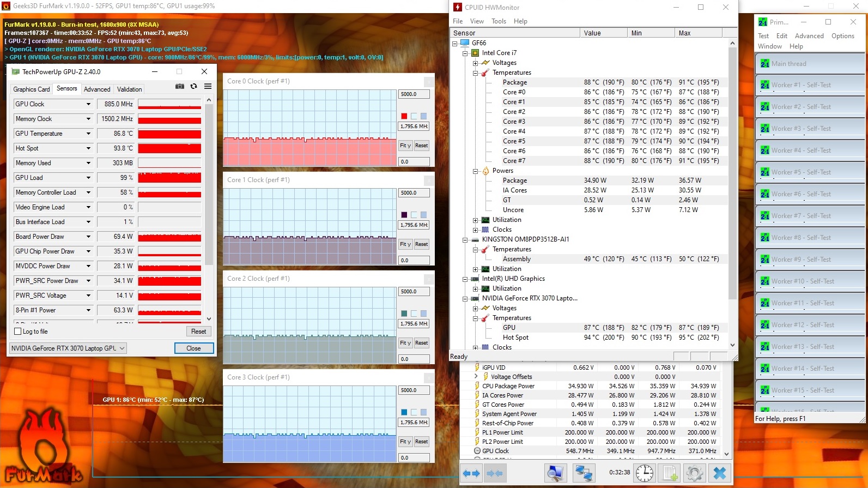Click the HWiNFO log file sheet icon
Viewport: 868px width, 488px height.
coord(669,473)
